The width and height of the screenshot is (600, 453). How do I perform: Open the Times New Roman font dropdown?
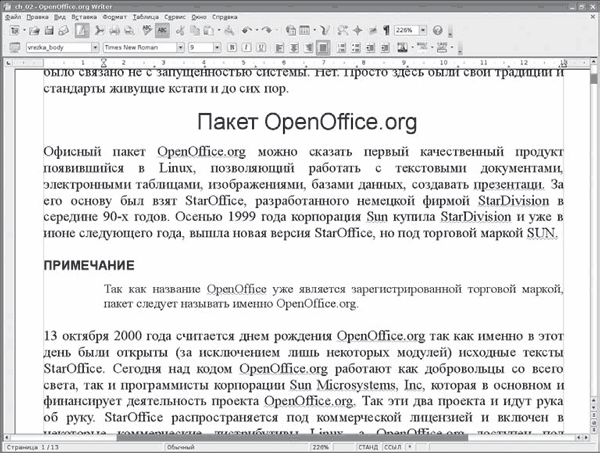(179, 47)
